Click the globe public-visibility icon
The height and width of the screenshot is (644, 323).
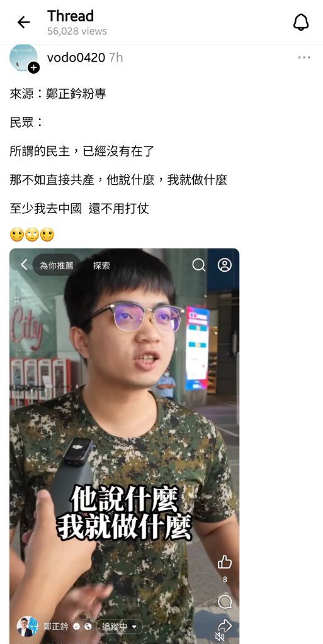88,627
